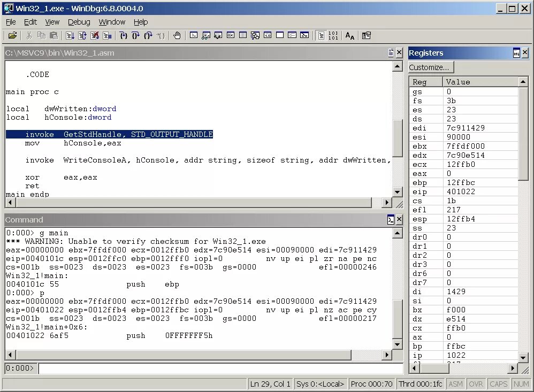
Task: Open the Memory window icon
Action: 242,35
